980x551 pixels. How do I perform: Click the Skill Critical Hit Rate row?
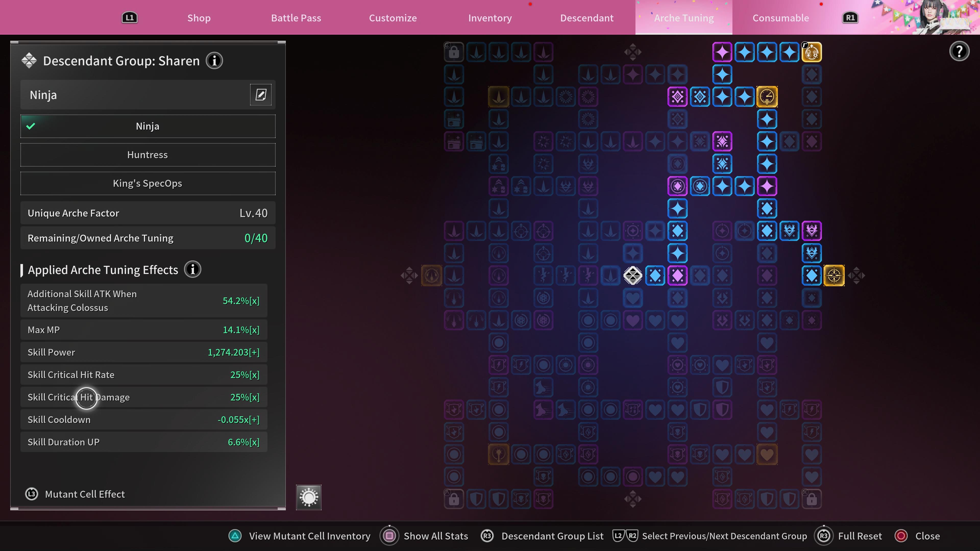144,374
